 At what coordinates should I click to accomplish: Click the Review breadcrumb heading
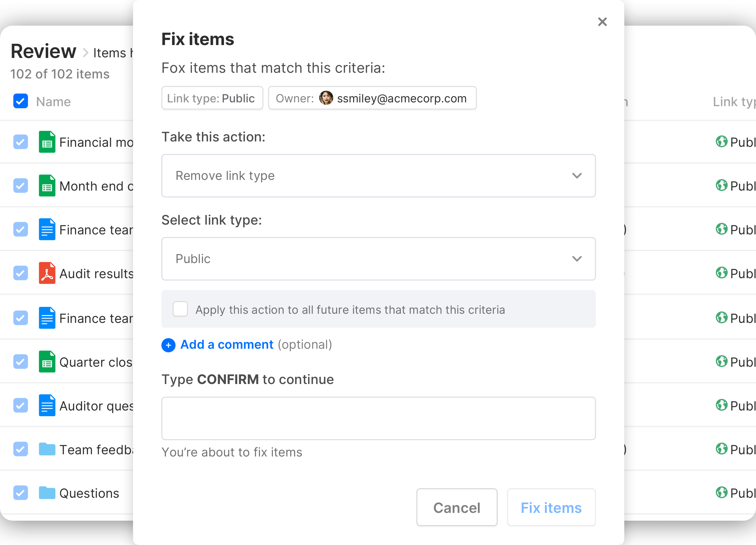click(44, 52)
